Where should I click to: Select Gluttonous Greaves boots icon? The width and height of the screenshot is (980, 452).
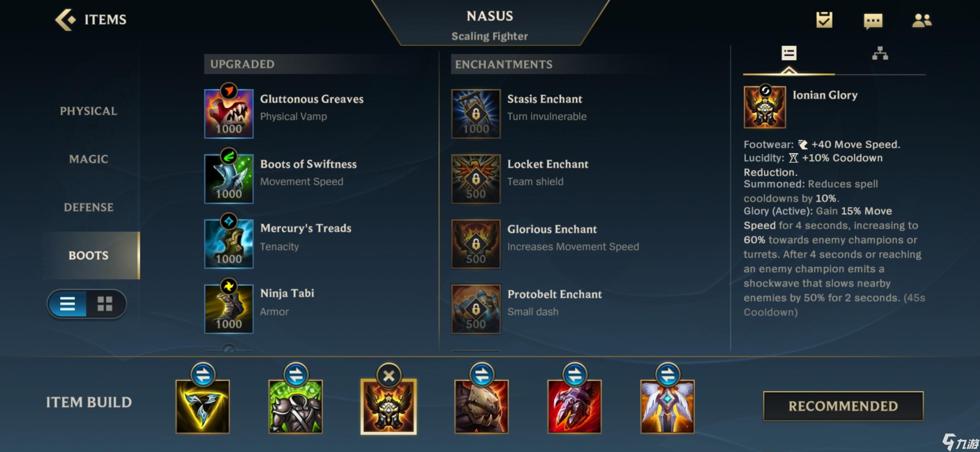[x=229, y=113]
